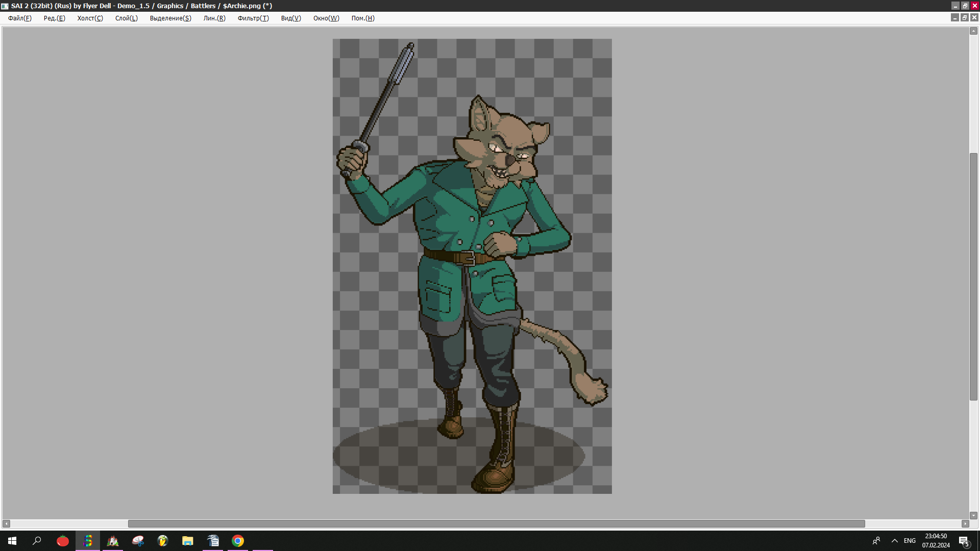Open the Вид (View) menu
Image resolution: width=980 pixels, height=551 pixels.
[290, 18]
